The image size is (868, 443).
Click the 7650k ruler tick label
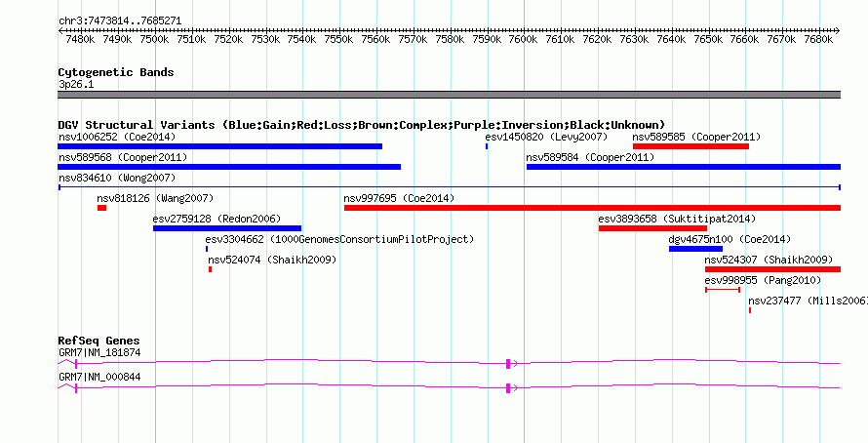708,39
